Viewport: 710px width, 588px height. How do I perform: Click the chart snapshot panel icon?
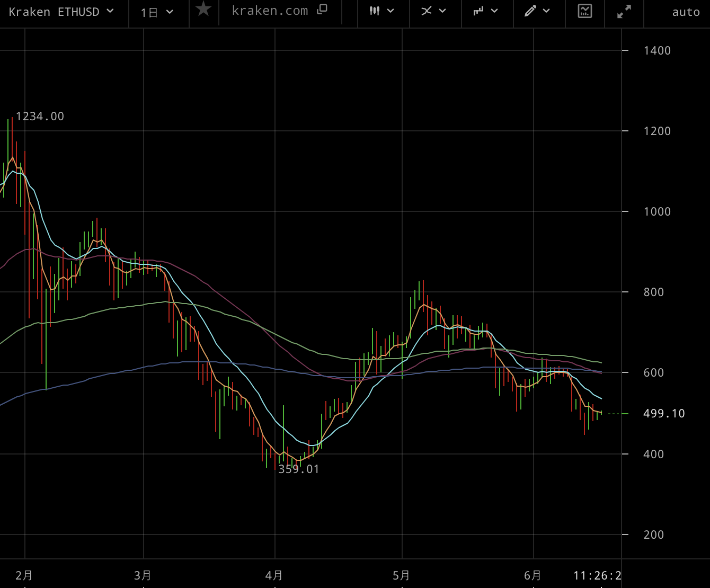(585, 11)
